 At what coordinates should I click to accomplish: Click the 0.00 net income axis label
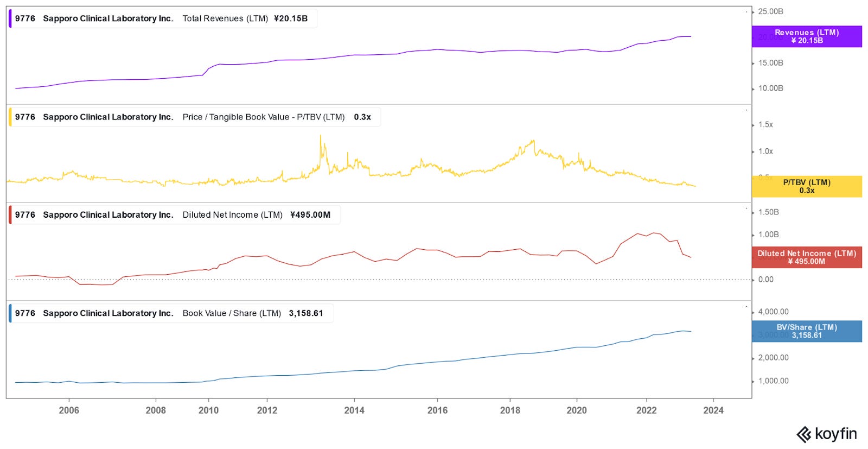coord(765,280)
